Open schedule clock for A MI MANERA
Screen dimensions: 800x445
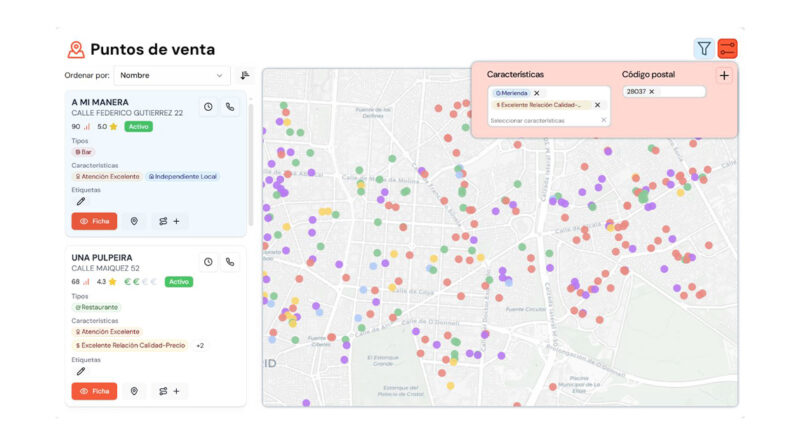[208, 107]
